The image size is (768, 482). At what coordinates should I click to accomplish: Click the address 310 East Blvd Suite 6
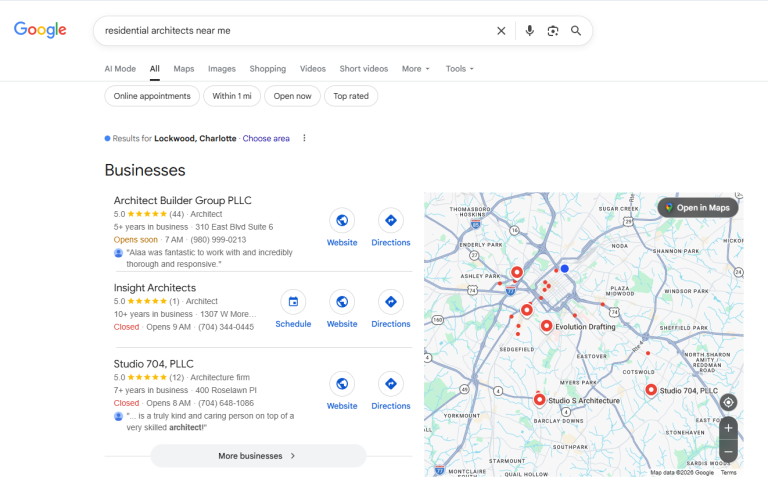pos(234,227)
